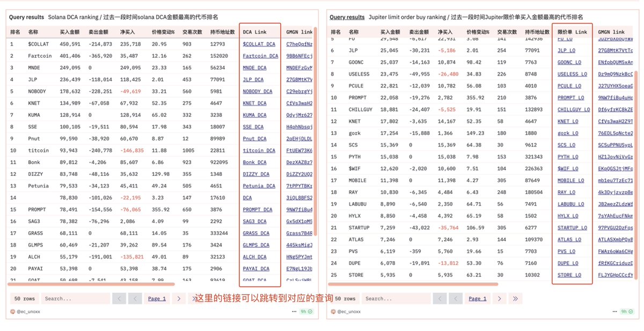Viewport: 644px width, 331px height.
Task: Focus the Search field in Jupiter limit order panel
Action: click(x=396, y=298)
